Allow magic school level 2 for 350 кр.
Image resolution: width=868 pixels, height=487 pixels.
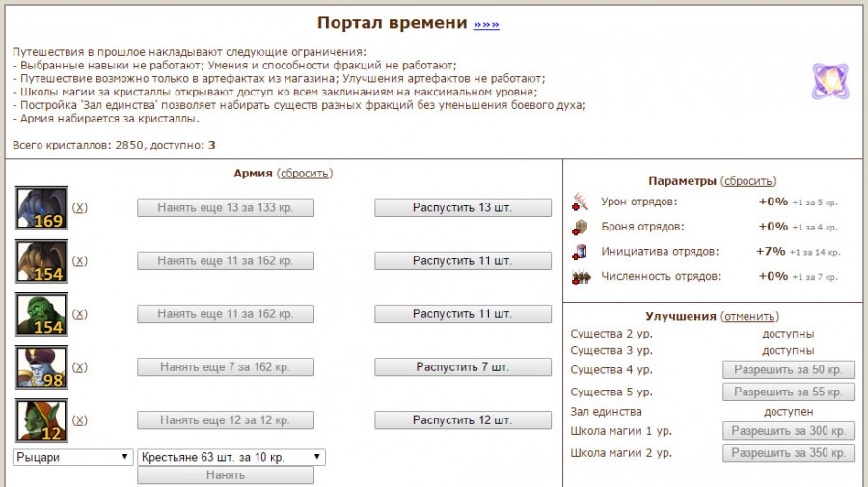click(x=788, y=452)
